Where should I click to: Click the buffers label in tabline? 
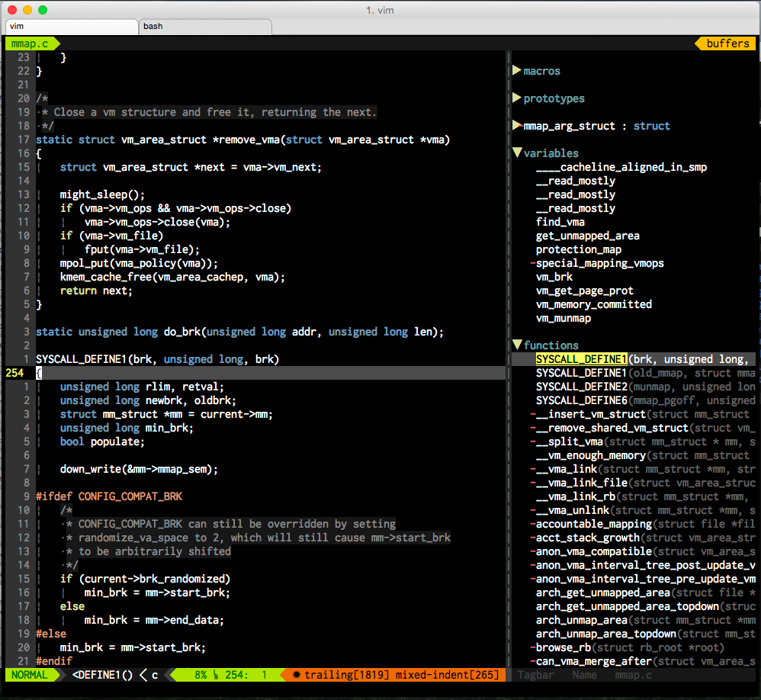tap(727, 43)
